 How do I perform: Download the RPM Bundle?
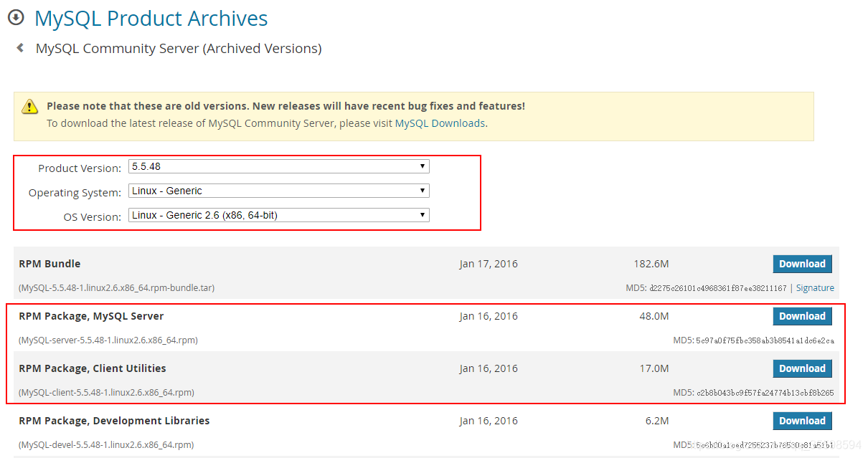coord(802,264)
